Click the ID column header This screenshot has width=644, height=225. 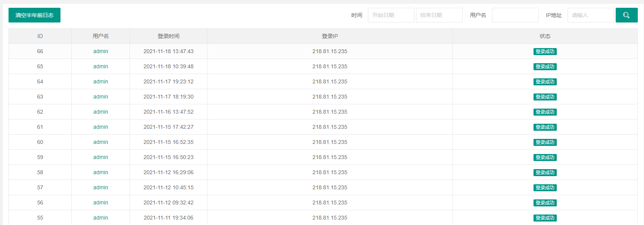click(x=40, y=36)
